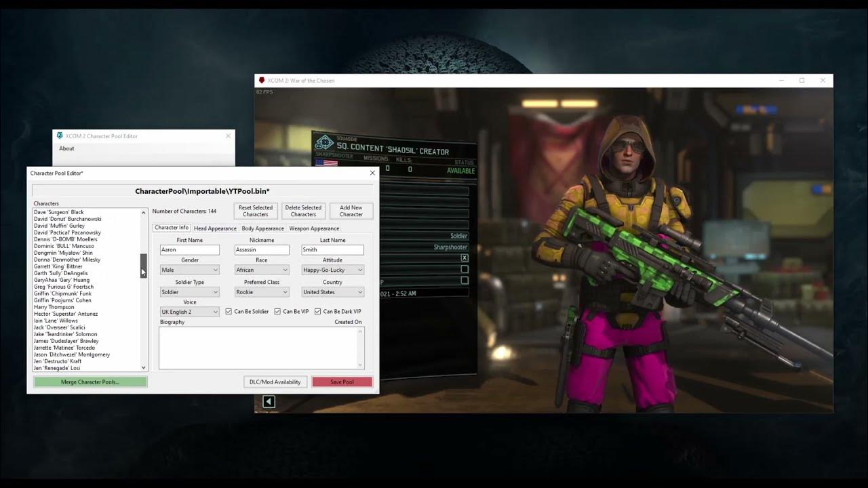Click Reset Selected Characters button
Screen dimensions: 868x488
tap(256, 211)
